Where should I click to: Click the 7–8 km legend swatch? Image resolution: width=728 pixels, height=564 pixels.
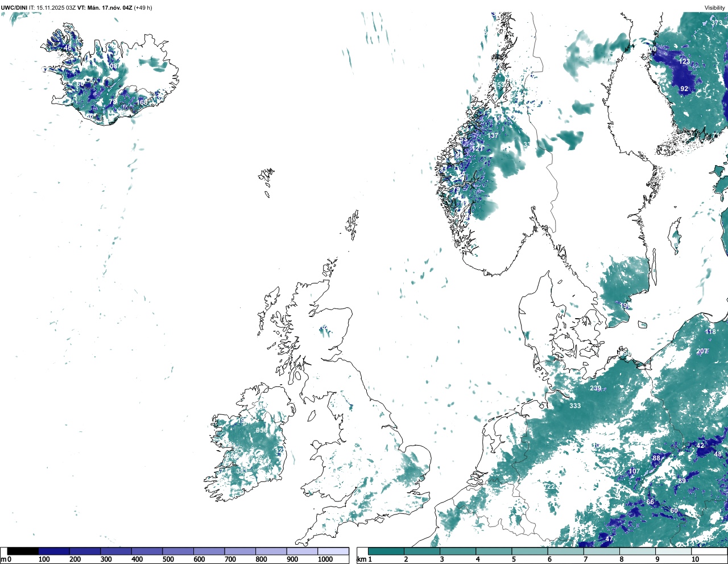(x=601, y=551)
